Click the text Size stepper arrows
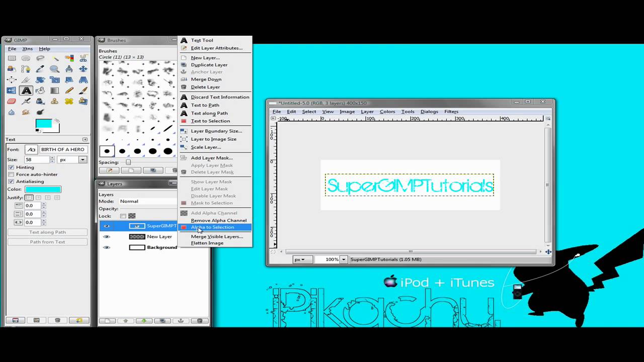644x362 pixels. (x=52, y=159)
